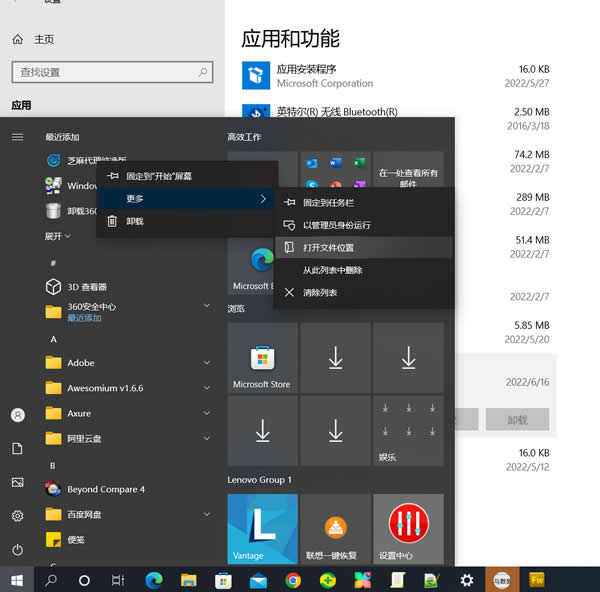
Task: Open Pictures icon in Start sidebar
Action: click(x=18, y=482)
